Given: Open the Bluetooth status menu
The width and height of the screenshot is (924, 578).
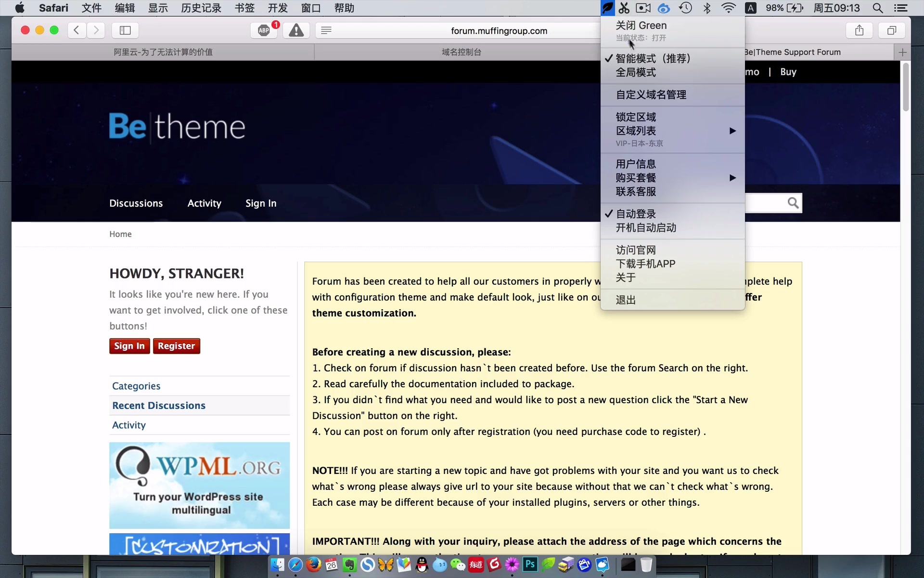Looking at the screenshot, I should 706,8.
